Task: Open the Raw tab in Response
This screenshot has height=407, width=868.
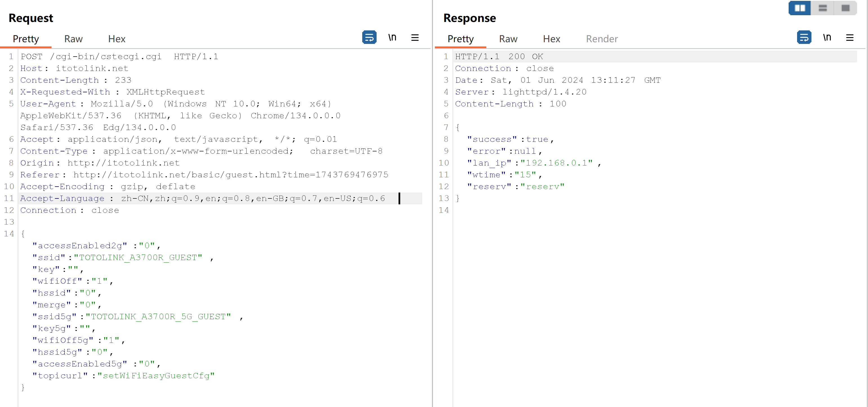Action: pos(508,39)
